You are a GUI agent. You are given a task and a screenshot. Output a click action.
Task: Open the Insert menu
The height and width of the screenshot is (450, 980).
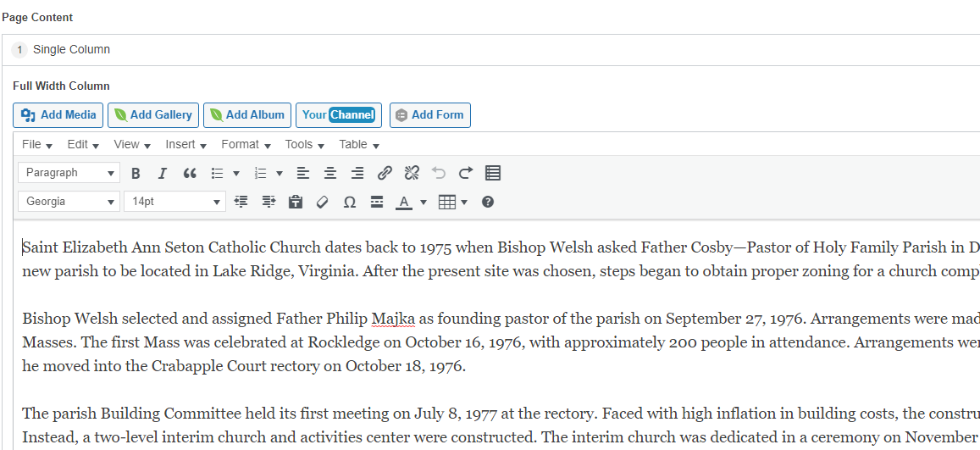point(185,145)
